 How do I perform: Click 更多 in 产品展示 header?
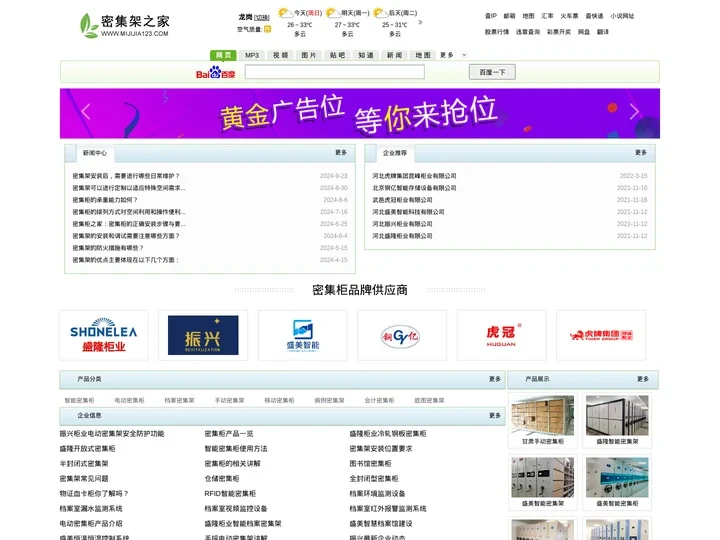643,379
